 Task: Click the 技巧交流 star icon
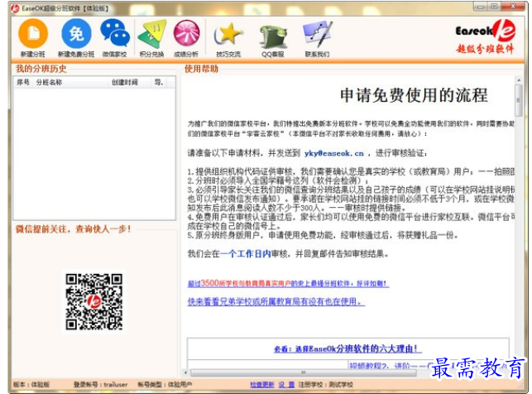click(228, 35)
